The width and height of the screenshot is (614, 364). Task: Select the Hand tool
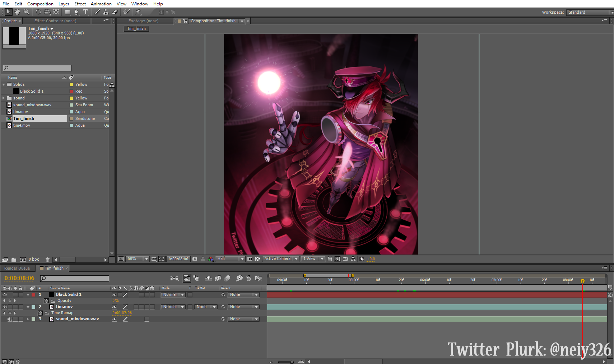[17, 12]
